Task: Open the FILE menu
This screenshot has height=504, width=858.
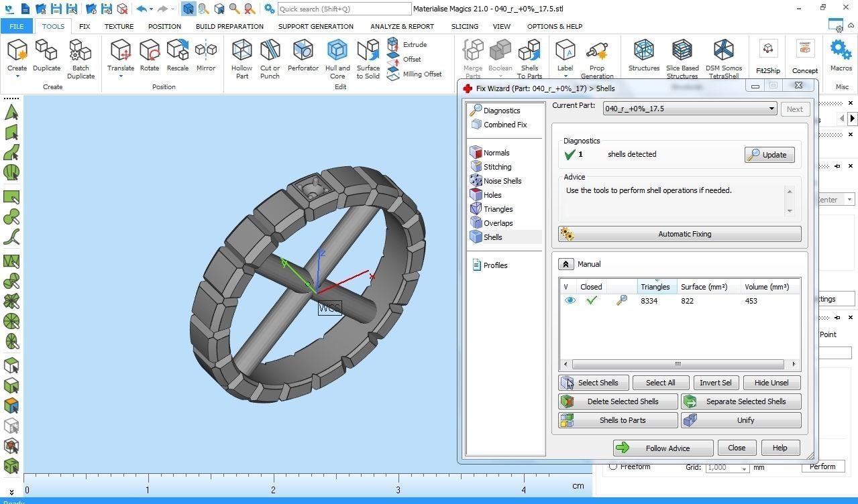Action: pos(17,26)
